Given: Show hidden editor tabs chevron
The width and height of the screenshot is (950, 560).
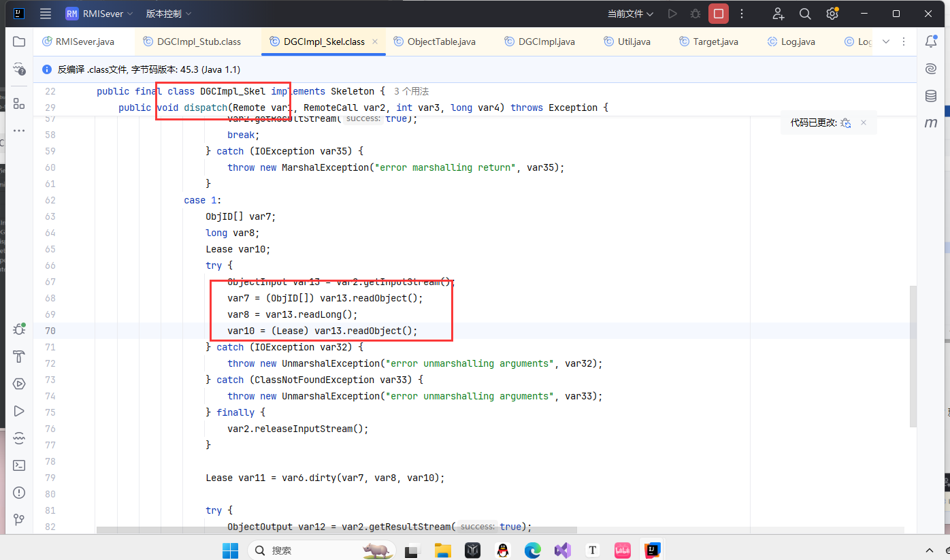Looking at the screenshot, I should 886,42.
